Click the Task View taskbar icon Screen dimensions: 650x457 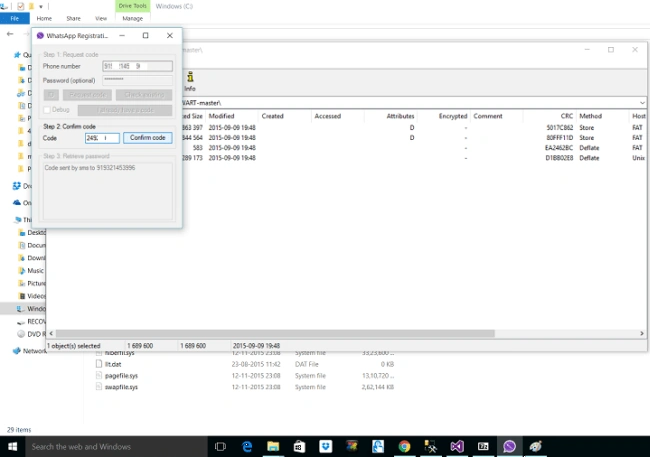coord(221,447)
